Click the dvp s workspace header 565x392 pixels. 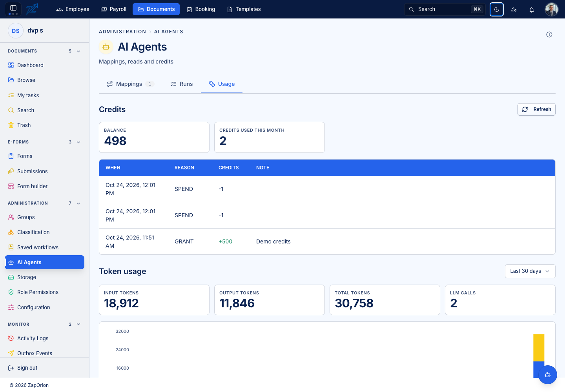coord(45,31)
